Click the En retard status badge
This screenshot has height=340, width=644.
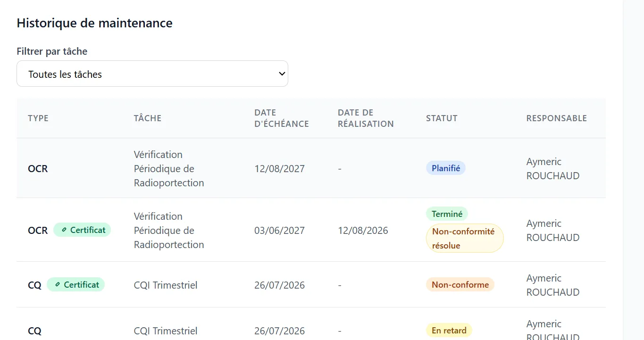(x=449, y=331)
